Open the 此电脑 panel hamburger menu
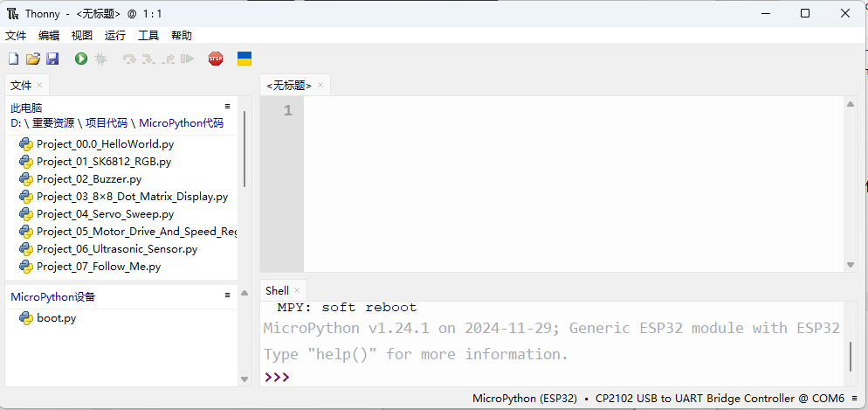Image resolution: width=868 pixels, height=410 pixels. click(227, 106)
